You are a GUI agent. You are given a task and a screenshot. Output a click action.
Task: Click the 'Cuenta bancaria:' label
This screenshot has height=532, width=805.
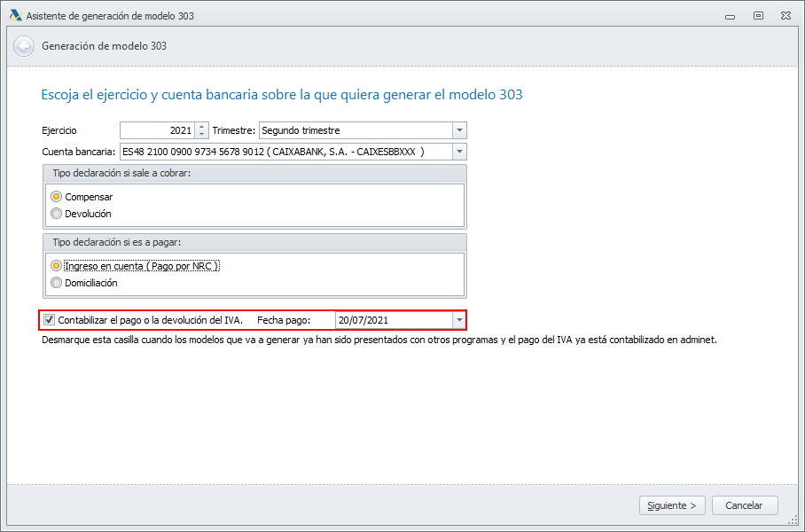79,152
